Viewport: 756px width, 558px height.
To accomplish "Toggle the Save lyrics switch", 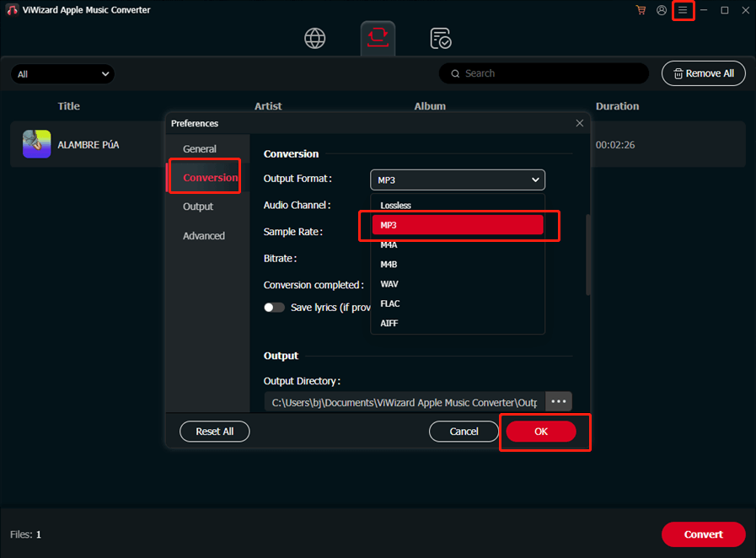I will coord(274,308).
